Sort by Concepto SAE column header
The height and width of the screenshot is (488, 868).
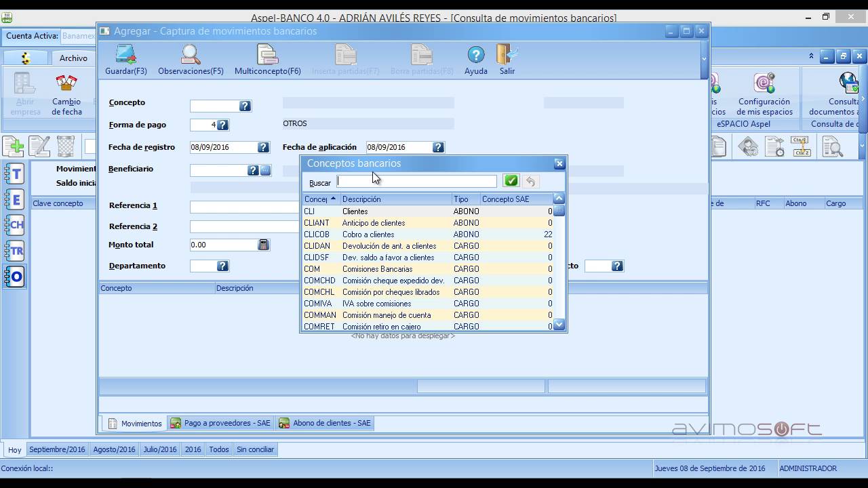(516, 199)
